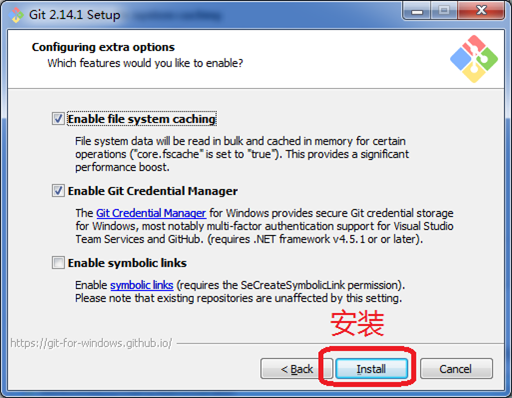Image resolution: width=512 pixels, height=398 pixels.
Task: Click the red 安装 annotation text
Action: coord(357,323)
